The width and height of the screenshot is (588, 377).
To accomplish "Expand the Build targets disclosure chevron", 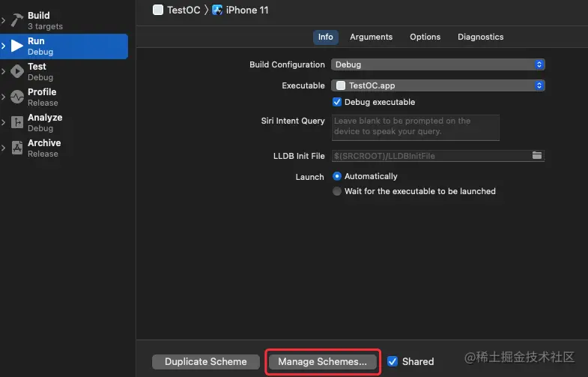I will tap(4, 20).
